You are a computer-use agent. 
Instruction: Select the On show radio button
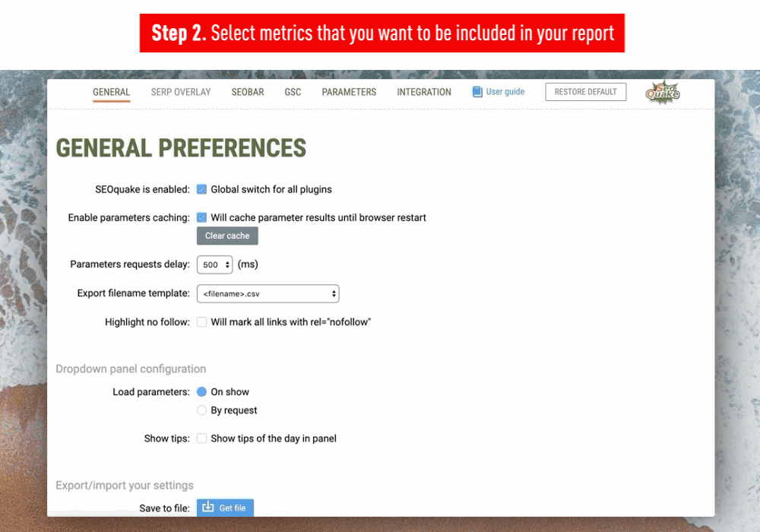201,391
